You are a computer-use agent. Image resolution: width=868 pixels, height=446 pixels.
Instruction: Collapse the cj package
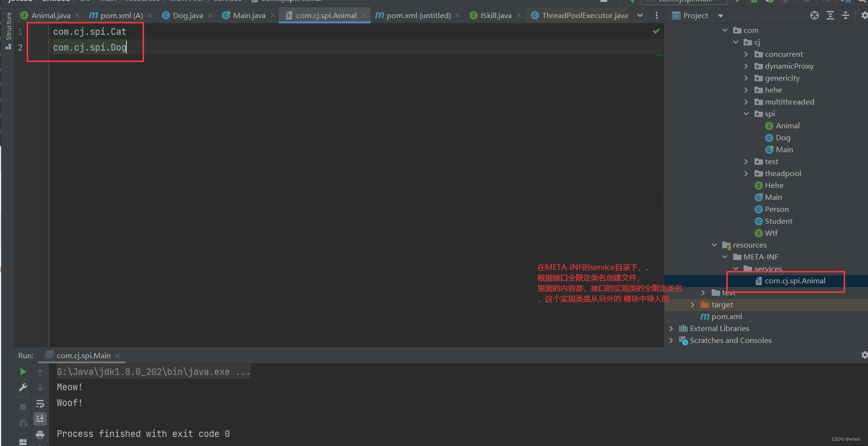pos(736,42)
